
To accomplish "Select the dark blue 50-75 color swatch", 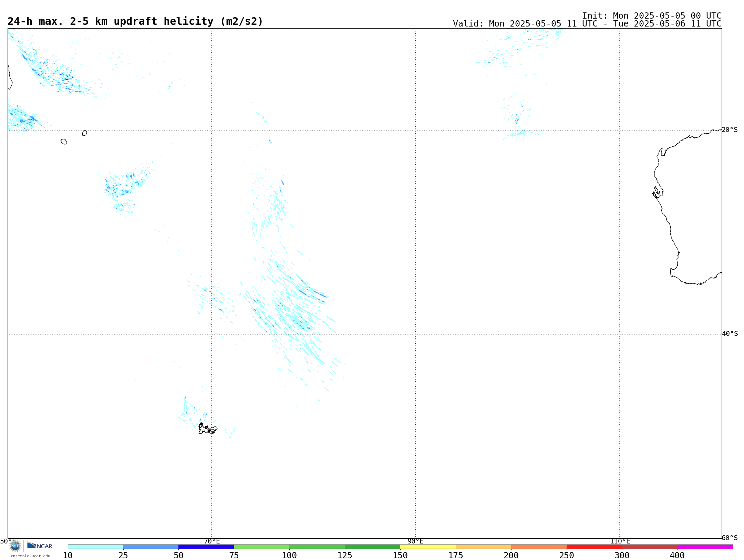I will click(206, 547).
